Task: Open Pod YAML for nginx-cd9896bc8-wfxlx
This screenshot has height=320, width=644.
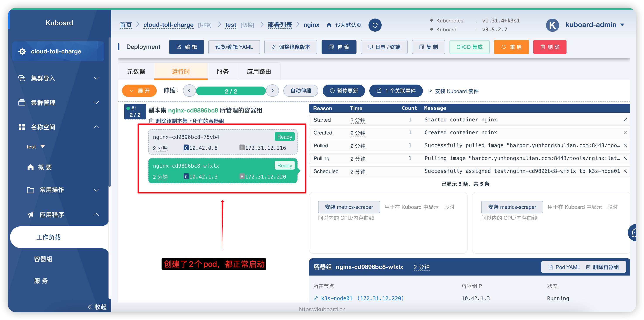Action: [564, 267]
